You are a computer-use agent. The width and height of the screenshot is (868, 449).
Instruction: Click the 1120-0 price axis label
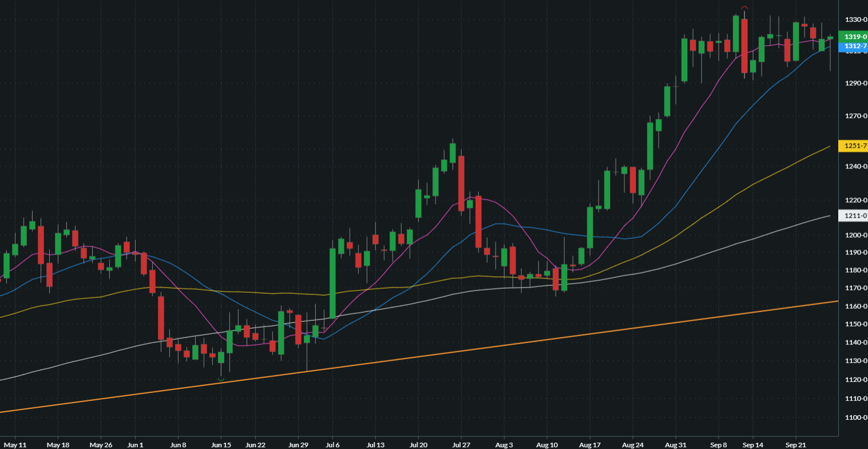pyautogui.click(x=856, y=380)
